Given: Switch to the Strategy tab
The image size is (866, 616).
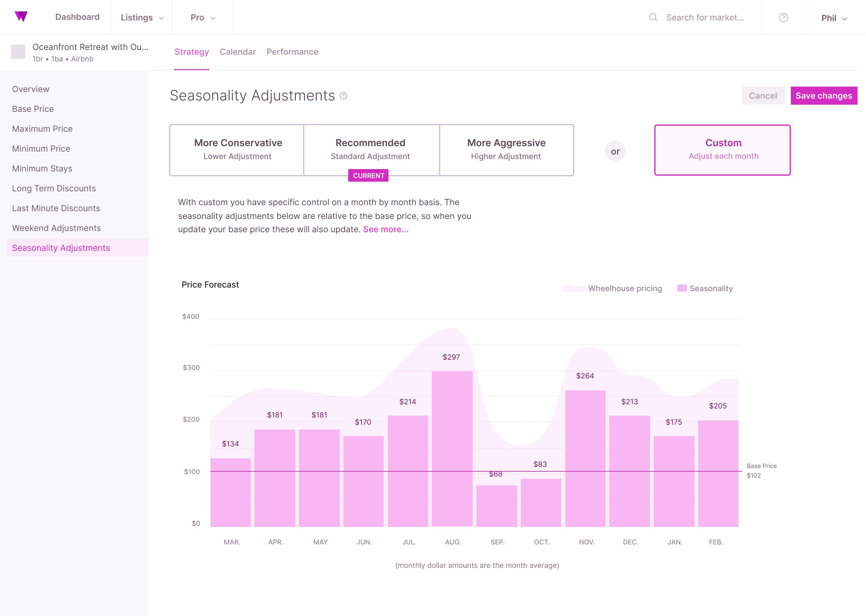Looking at the screenshot, I should coord(192,52).
